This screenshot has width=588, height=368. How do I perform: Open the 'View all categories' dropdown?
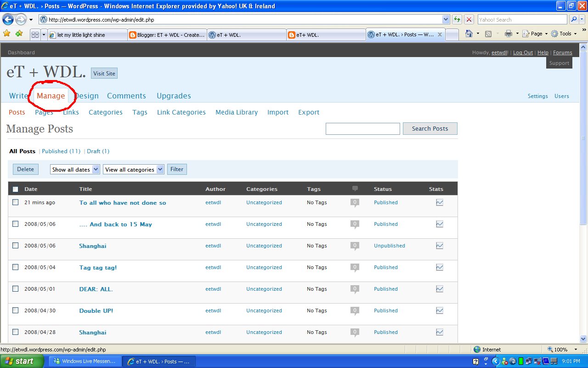point(134,169)
